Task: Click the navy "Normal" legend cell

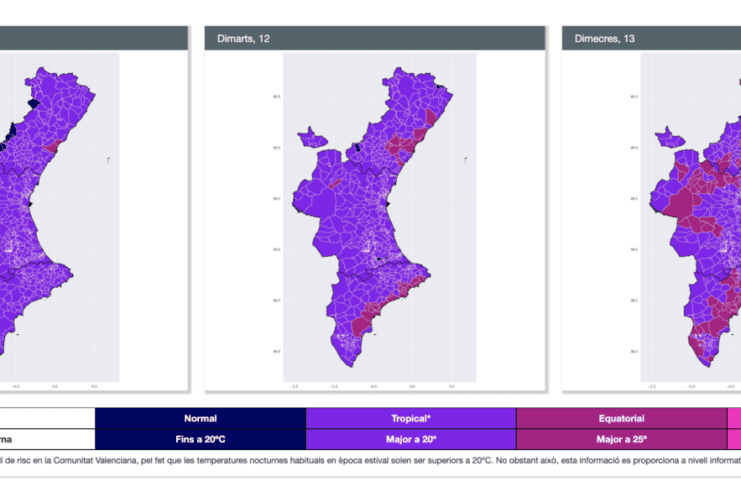Action: (x=200, y=418)
